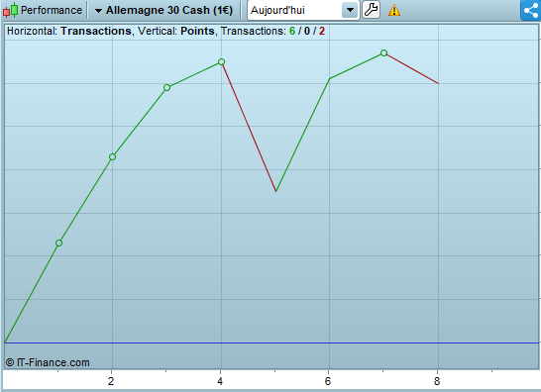The width and height of the screenshot is (541, 392).
Task: Click the Performance label
Action: 52,10
